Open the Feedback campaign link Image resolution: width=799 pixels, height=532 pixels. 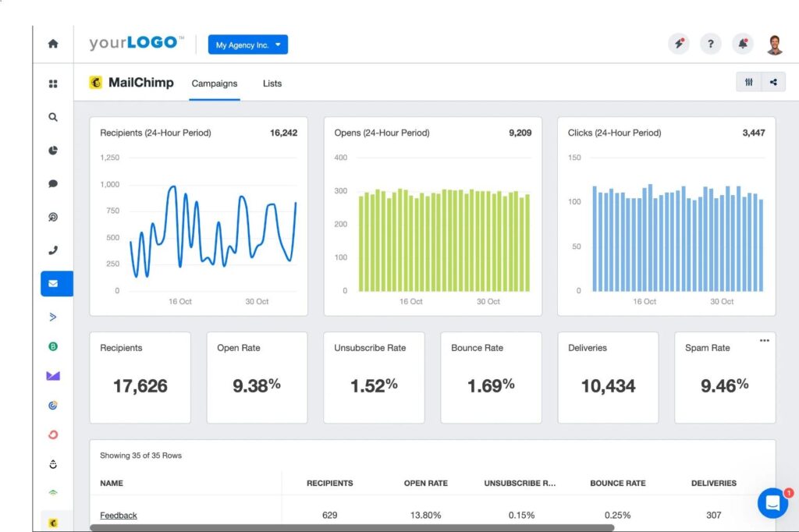pyautogui.click(x=119, y=515)
